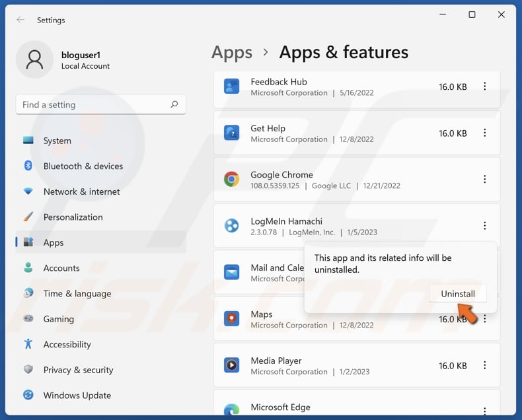Open more options for Get Help
Viewport: 522px width, 420px height.
pyautogui.click(x=484, y=133)
